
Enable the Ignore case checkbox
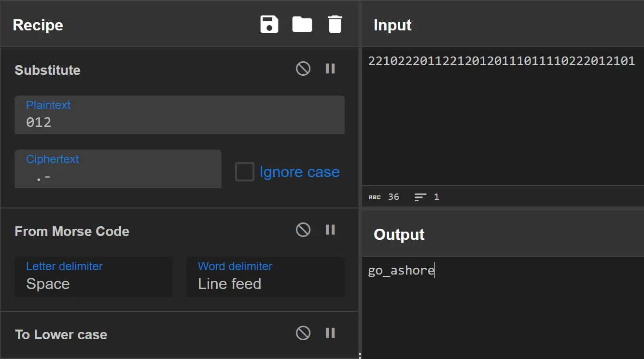tap(245, 172)
